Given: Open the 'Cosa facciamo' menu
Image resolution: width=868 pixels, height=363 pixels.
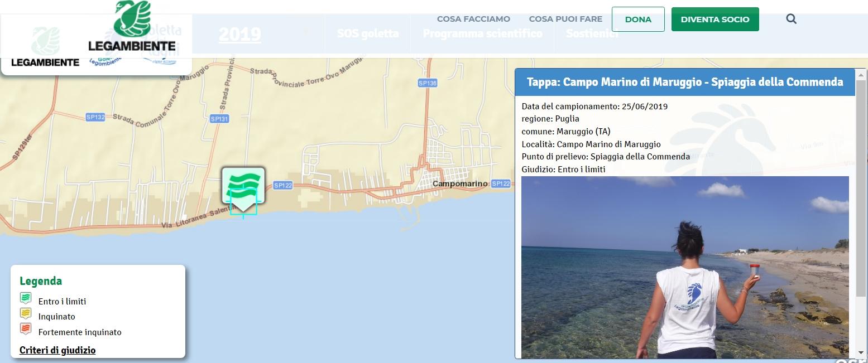Looking at the screenshot, I should tap(473, 19).
